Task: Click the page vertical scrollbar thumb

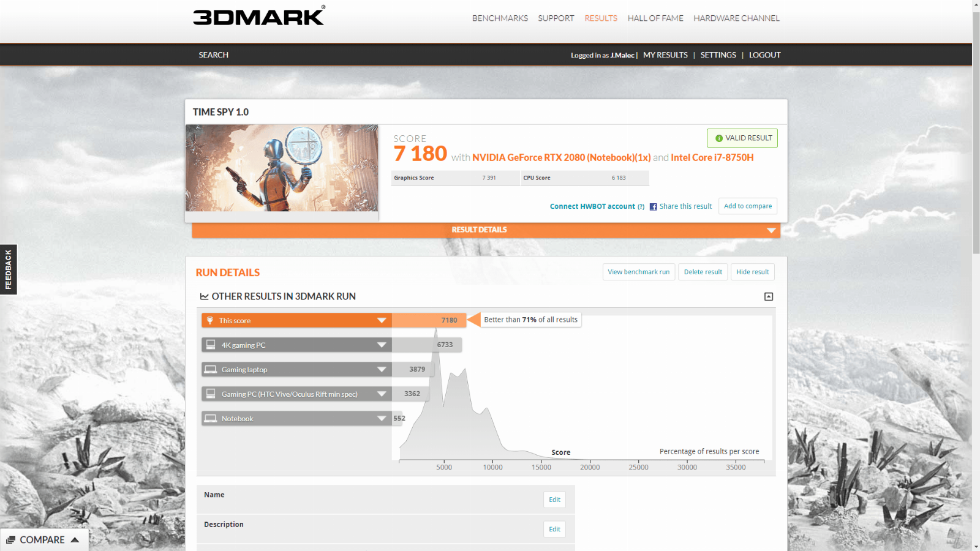Action: coord(976,132)
